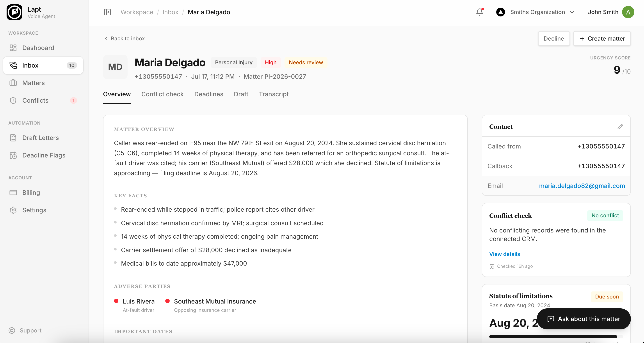The image size is (644, 343).
Task: Click Ask about this matter button
Action: pos(584,319)
